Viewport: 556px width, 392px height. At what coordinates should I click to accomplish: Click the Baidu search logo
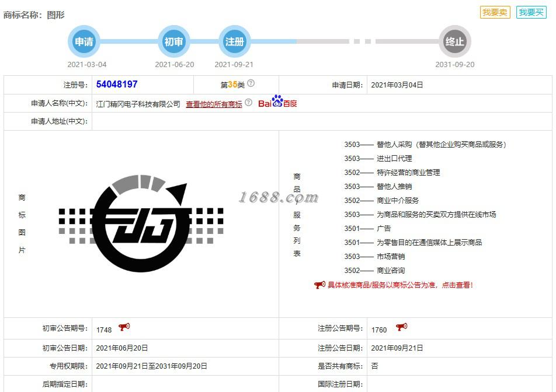point(277,101)
